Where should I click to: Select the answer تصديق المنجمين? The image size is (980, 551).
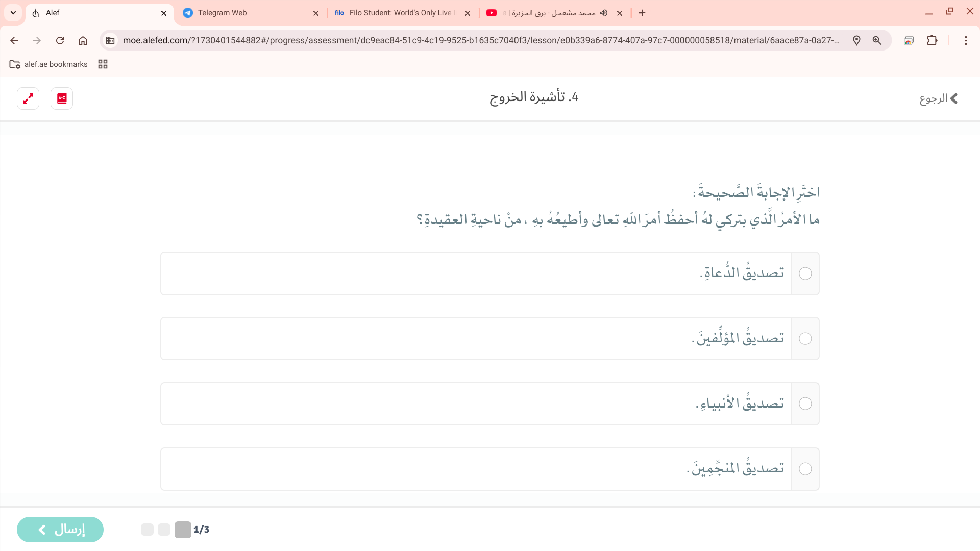pos(805,469)
